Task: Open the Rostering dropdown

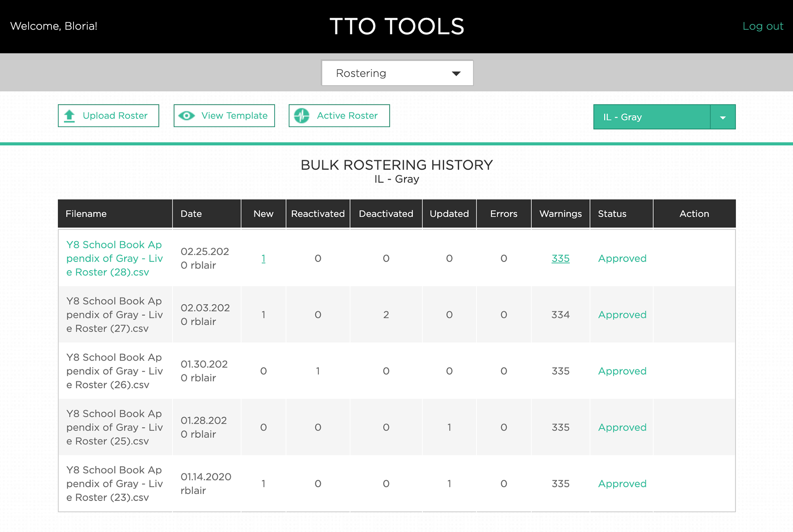Action: coord(397,73)
